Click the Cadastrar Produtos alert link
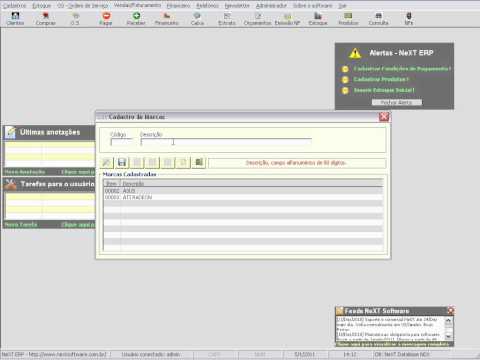The height and width of the screenshot is (360, 480). click(381, 79)
